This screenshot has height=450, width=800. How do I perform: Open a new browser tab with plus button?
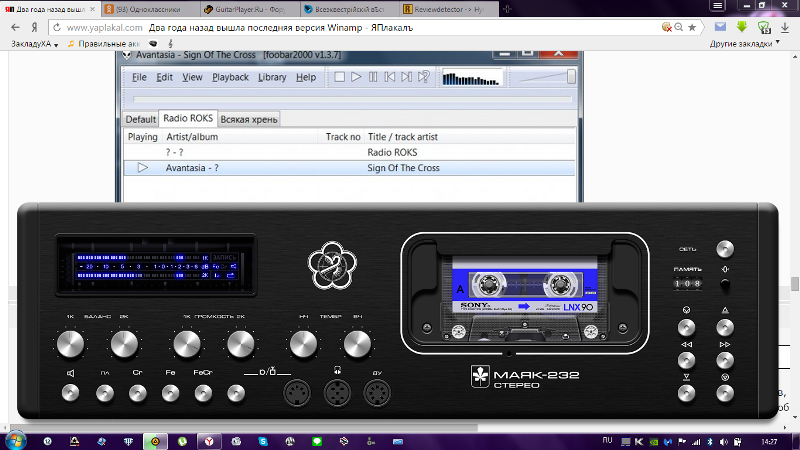[x=507, y=9]
